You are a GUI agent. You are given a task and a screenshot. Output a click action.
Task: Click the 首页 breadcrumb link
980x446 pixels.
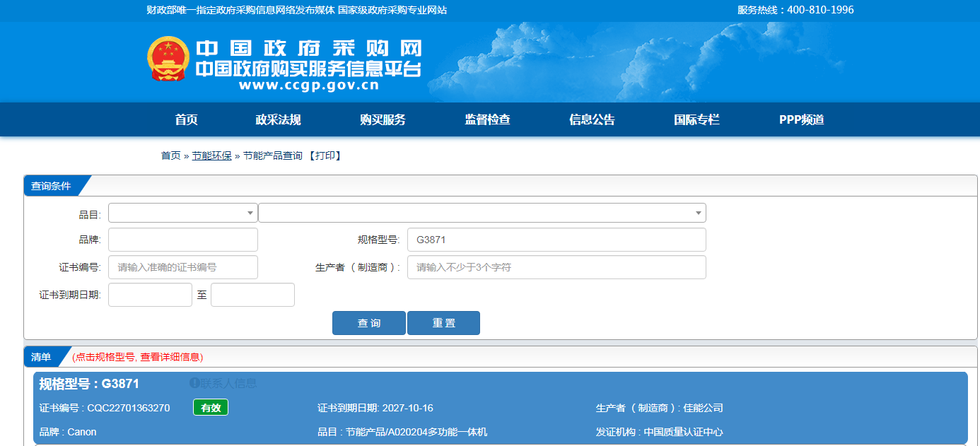pyautogui.click(x=170, y=155)
